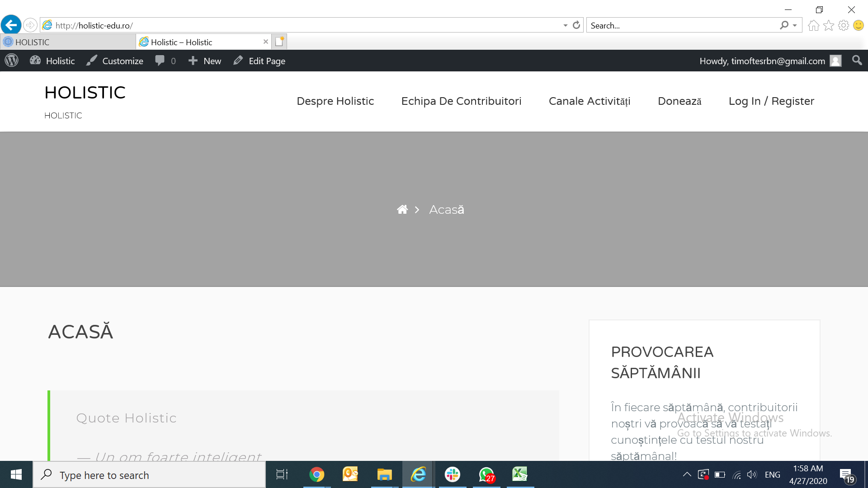Click the home icon in breadcrumb
Screen dimensions: 868x488
click(x=402, y=210)
